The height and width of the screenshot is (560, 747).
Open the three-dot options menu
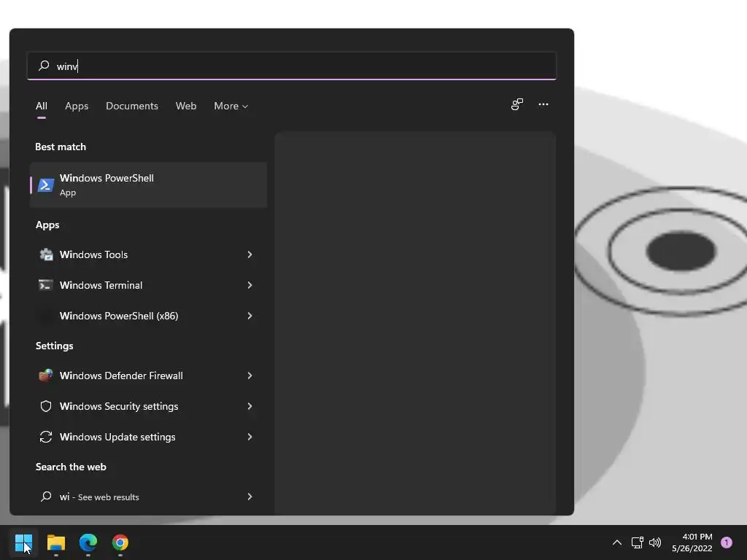pos(543,104)
